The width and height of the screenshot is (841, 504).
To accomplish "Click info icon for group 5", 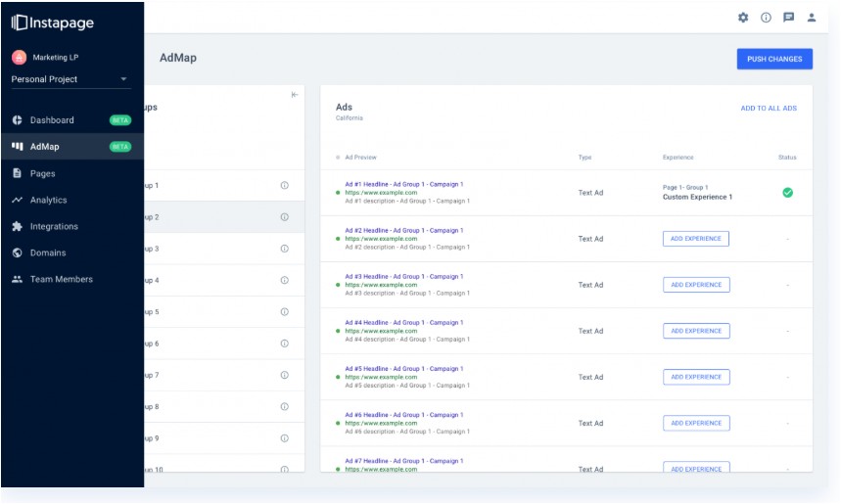I will pos(284,312).
